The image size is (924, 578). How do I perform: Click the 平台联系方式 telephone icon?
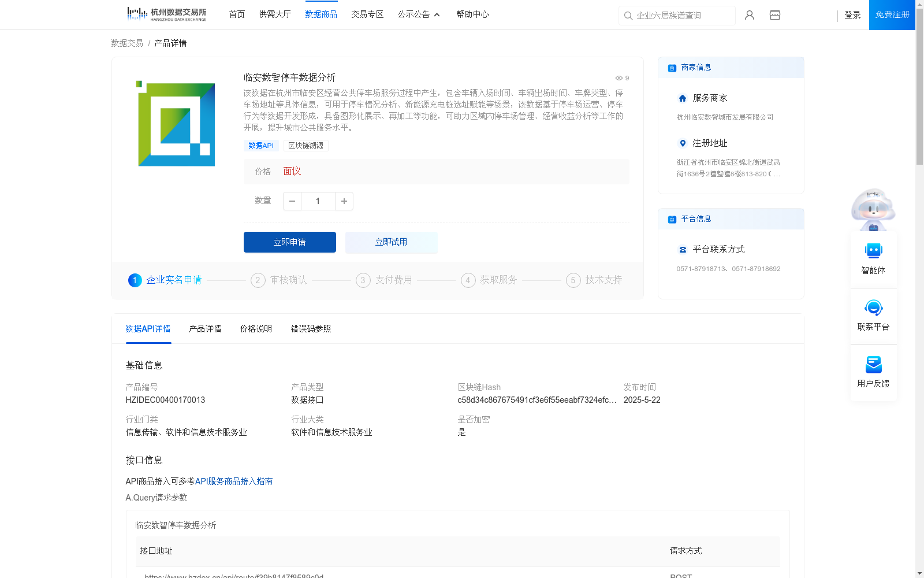pos(683,250)
